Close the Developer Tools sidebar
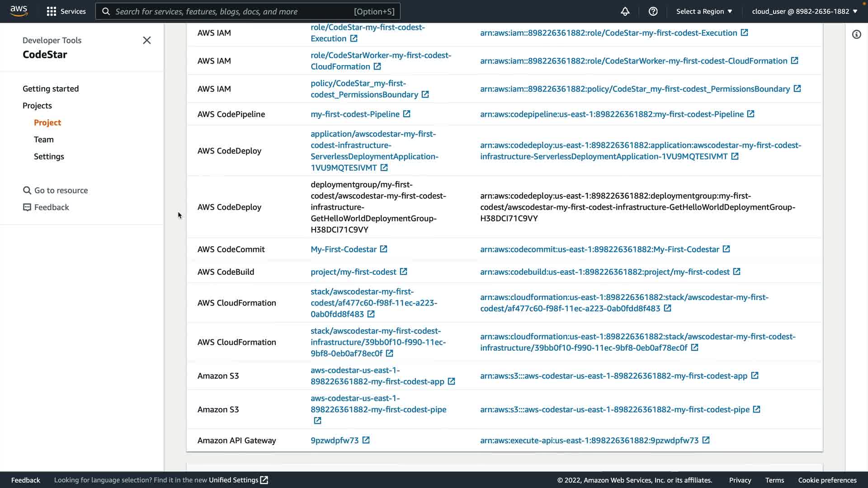 click(146, 40)
